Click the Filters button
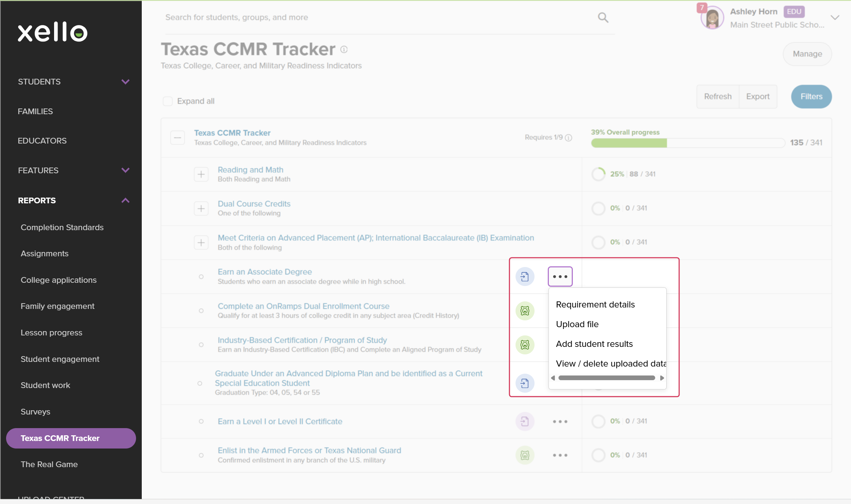Viewport: 851px width, 504px height. [x=811, y=96]
